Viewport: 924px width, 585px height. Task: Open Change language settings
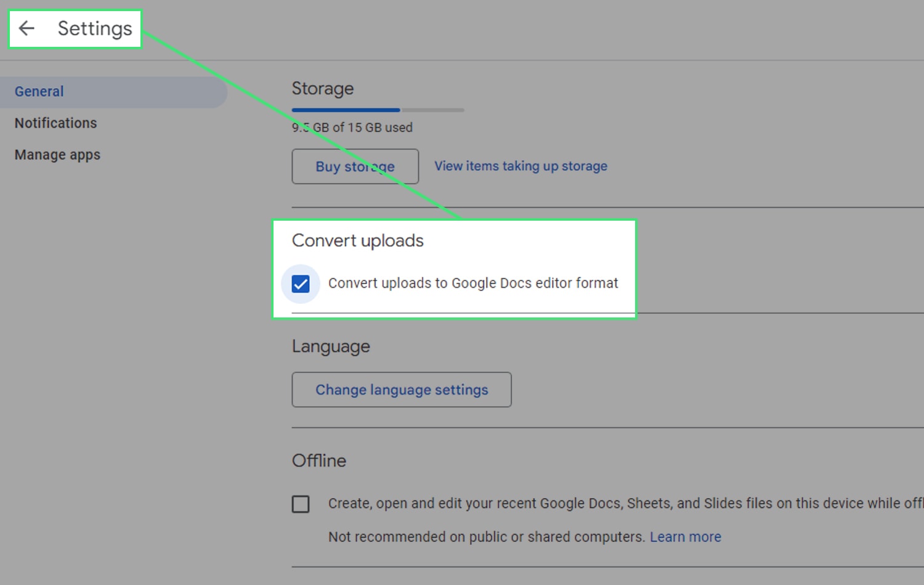point(401,390)
